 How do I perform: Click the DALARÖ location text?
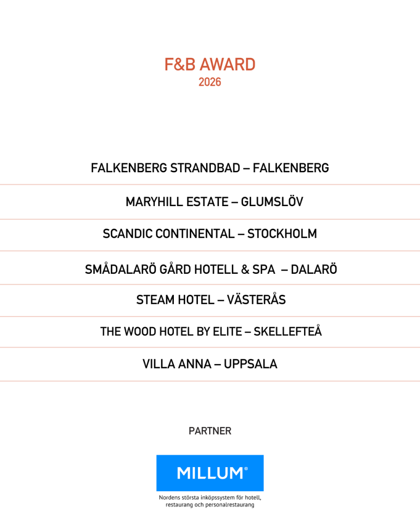pos(314,270)
